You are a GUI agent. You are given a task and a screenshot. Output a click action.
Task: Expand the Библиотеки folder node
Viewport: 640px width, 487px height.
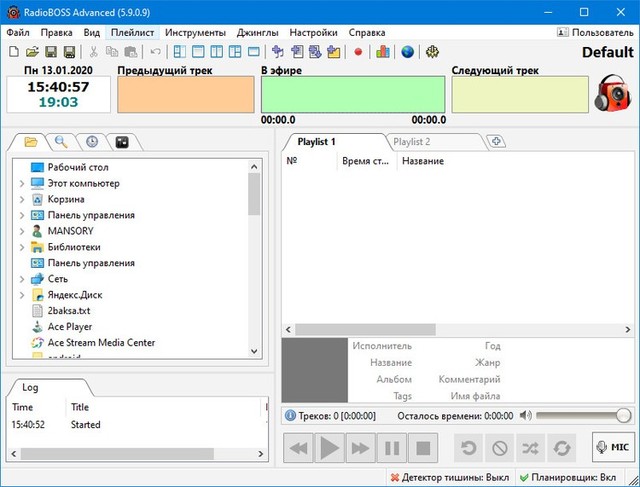22,247
